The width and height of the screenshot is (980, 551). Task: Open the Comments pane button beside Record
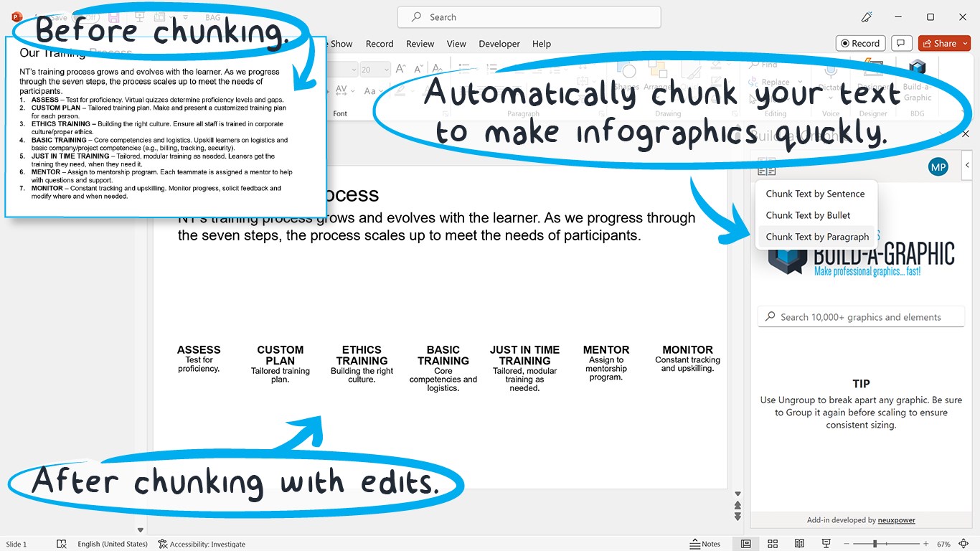point(903,43)
